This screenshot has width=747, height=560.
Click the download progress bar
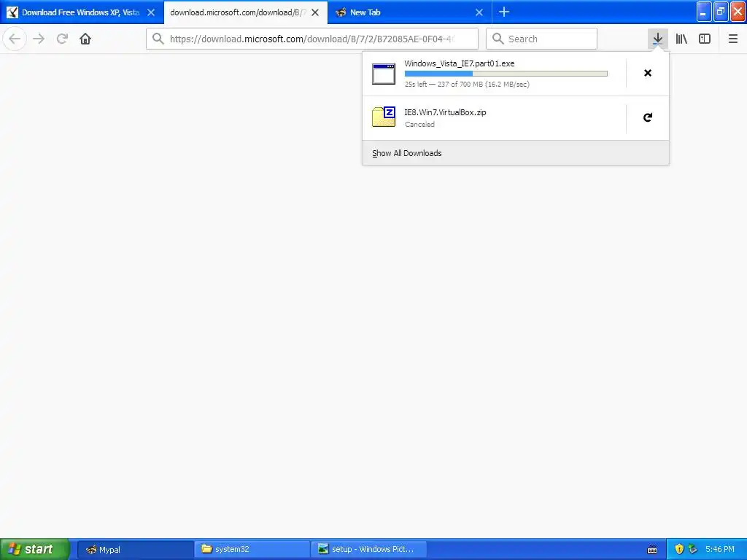pos(506,74)
